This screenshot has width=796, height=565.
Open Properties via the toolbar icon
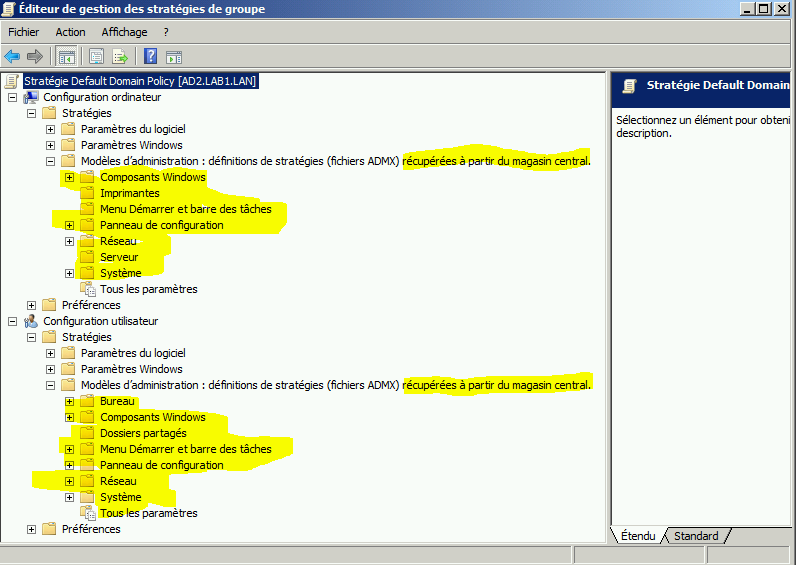pyautogui.click(x=96, y=56)
